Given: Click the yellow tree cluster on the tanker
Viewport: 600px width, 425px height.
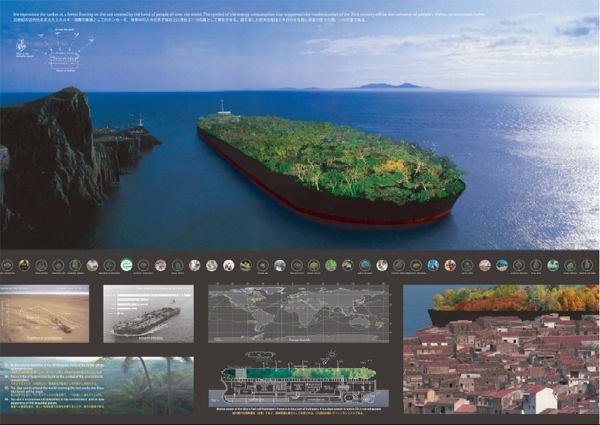Looking at the screenshot, I should click(x=391, y=167).
